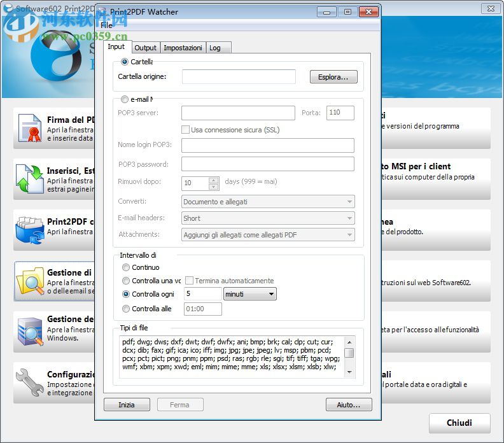Open the minuti time unit dropdown
This screenshot has width=504, height=443.
(x=249, y=294)
